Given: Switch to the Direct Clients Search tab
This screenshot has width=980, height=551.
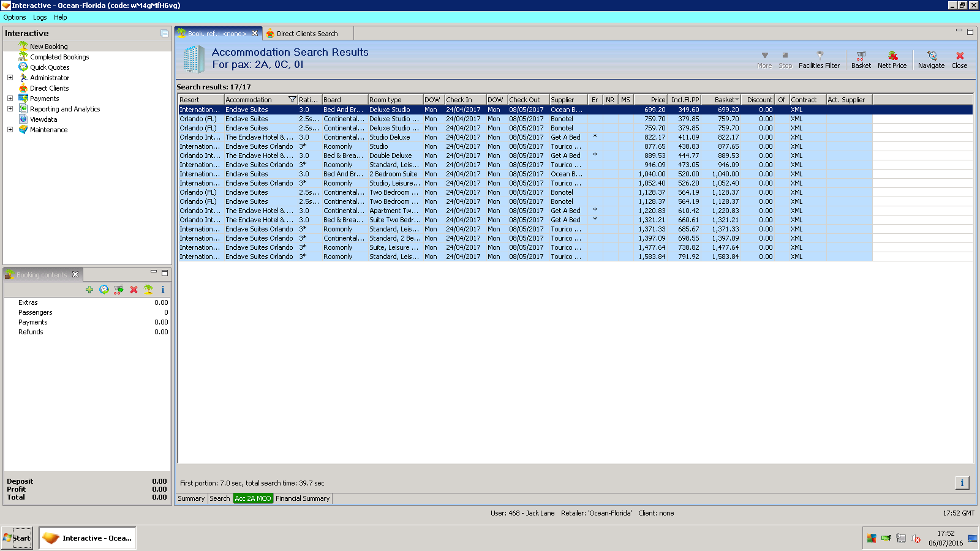Looking at the screenshot, I should click(307, 34).
